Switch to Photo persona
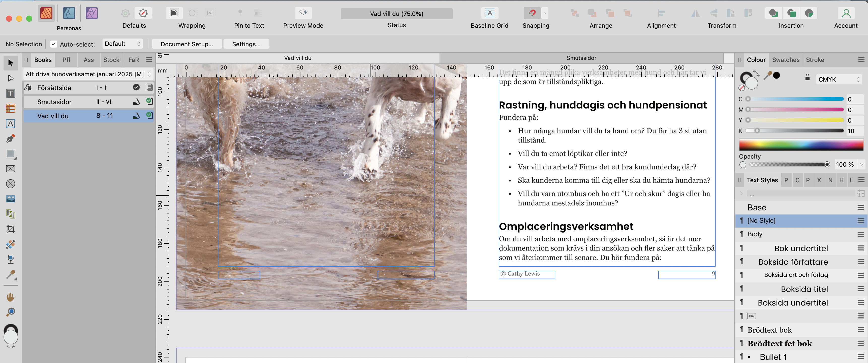The width and height of the screenshot is (868, 363). tap(92, 13)
